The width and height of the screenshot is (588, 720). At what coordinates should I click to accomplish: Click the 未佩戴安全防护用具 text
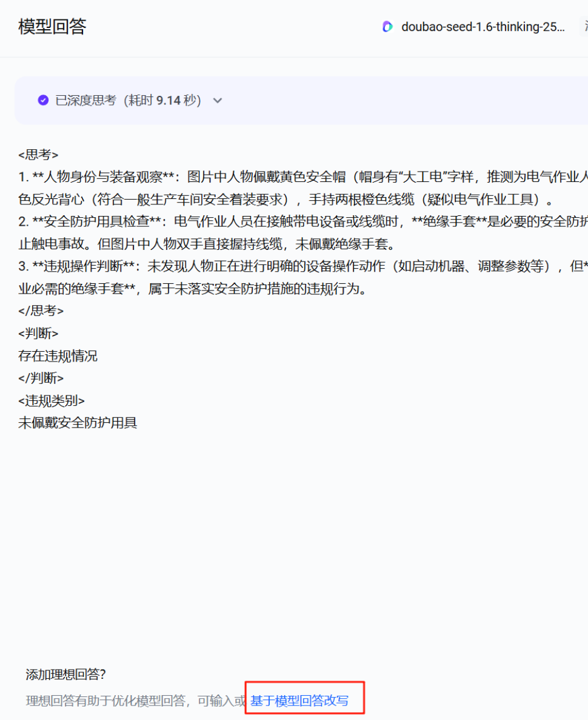pos(78,423)
